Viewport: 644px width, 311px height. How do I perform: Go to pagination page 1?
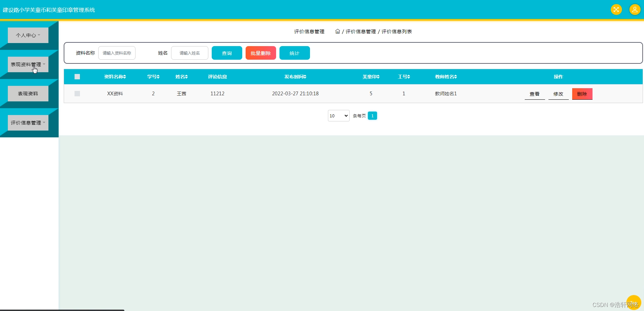coord(372,116)
